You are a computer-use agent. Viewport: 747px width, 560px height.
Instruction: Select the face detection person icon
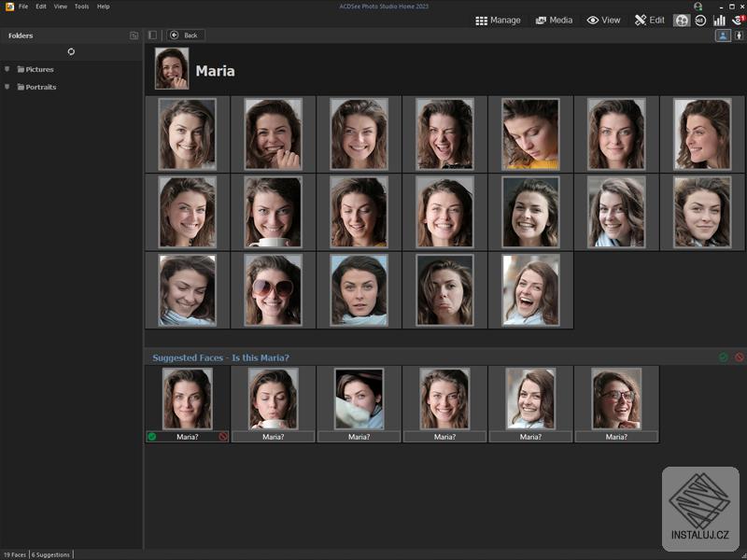(x=723, y=35)
